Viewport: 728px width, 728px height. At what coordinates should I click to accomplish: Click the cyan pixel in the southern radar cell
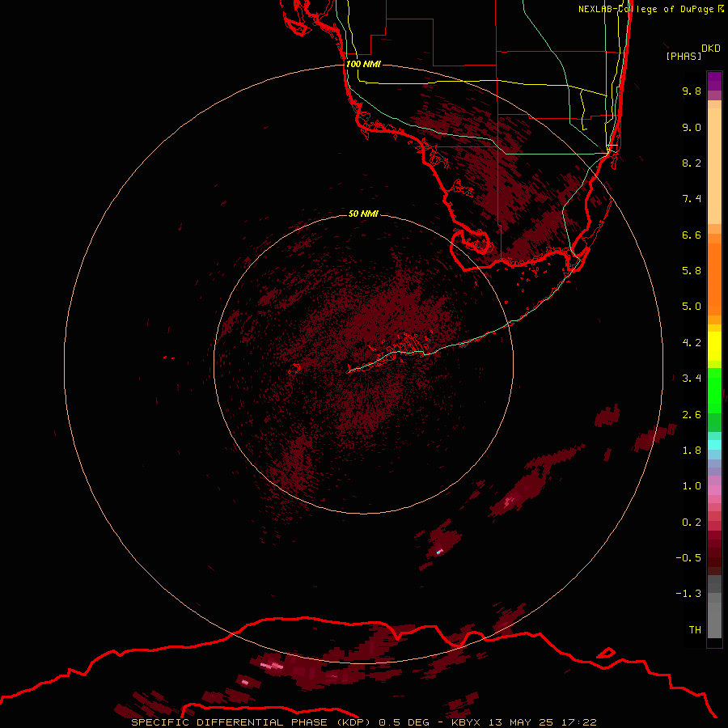[439, 552]
